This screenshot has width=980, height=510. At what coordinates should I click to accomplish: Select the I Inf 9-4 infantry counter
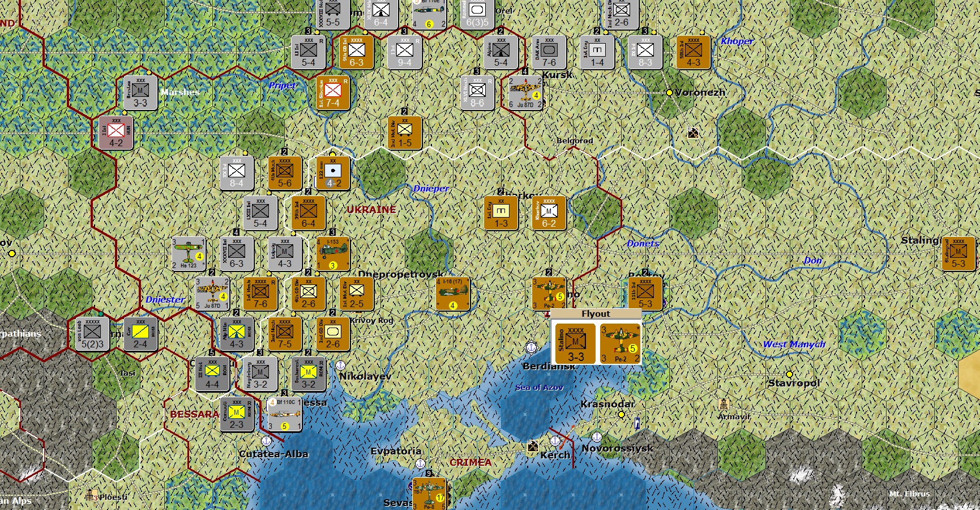[x=405, y=52]
